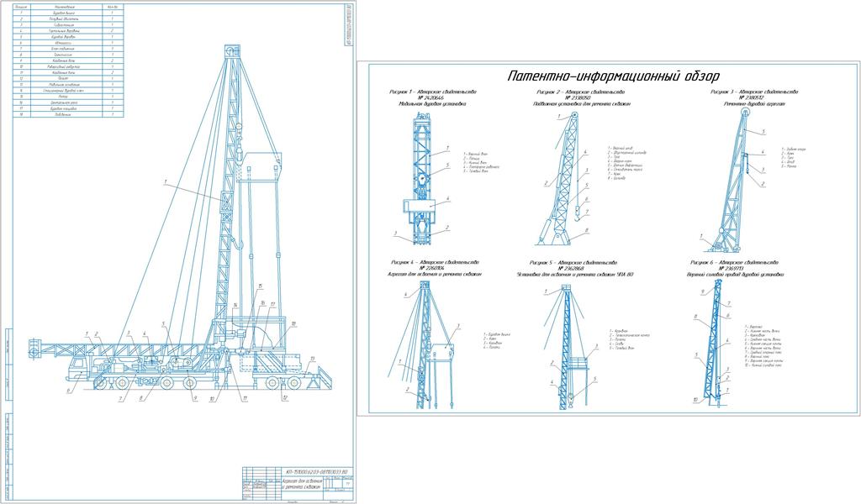Image resolution: width=861 pixels, height=504 pixels.
Task: Click the 'Верхний силовой привод буровой установки' subtitle
Action: [x=735, y=274]
